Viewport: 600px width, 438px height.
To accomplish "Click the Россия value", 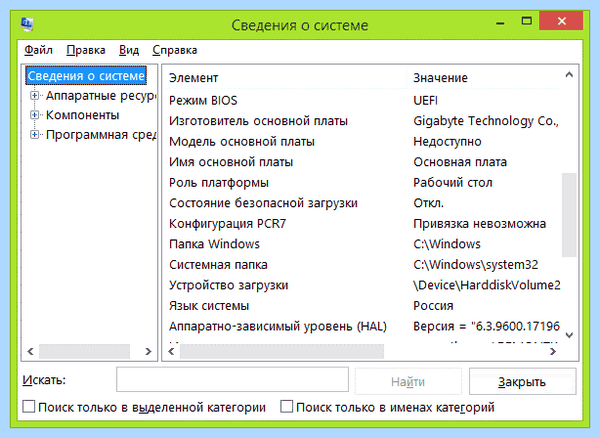I will tap(433, 306).
